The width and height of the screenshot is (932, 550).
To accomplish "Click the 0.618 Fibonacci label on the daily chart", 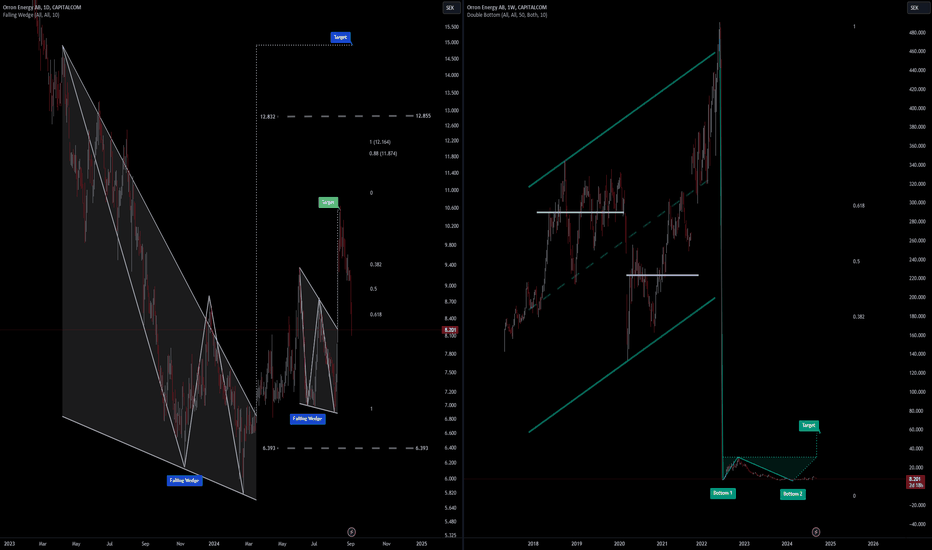I will [x=376, y=314].
